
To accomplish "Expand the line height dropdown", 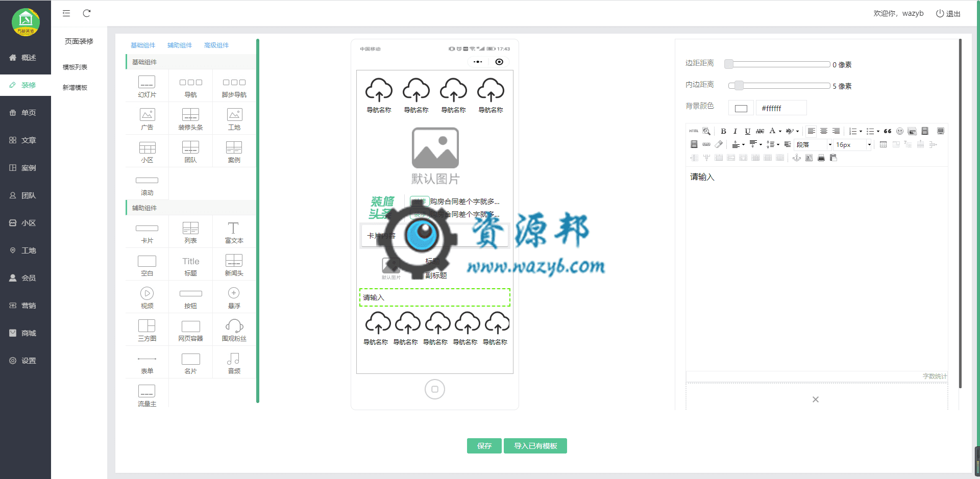I will click(778, 144).
